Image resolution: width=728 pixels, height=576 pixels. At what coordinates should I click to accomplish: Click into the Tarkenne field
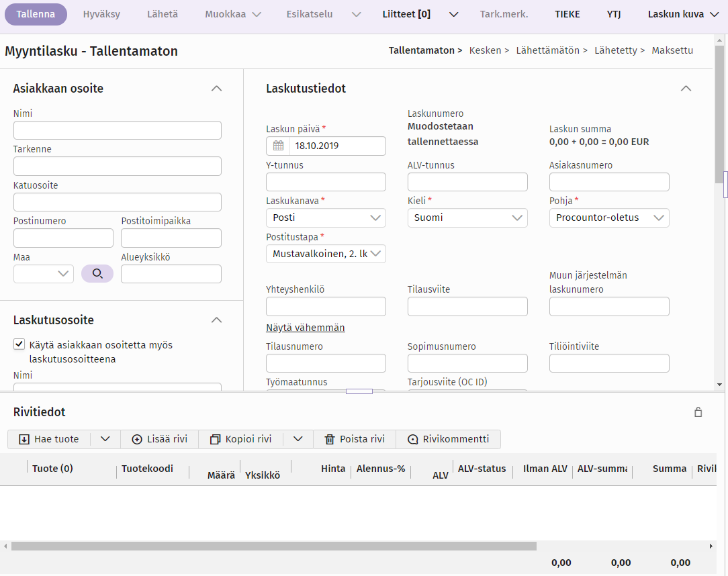[118, 166]
